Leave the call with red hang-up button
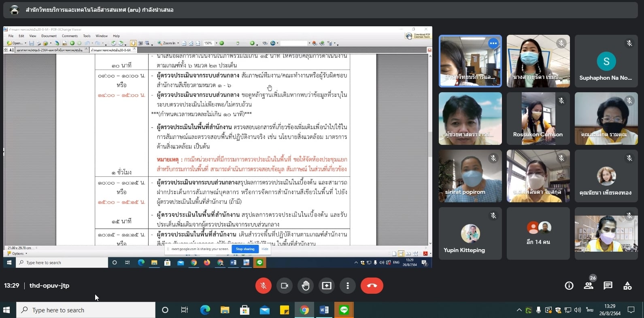The width and height of the screenshot is (644, 318). click(372, 286)
